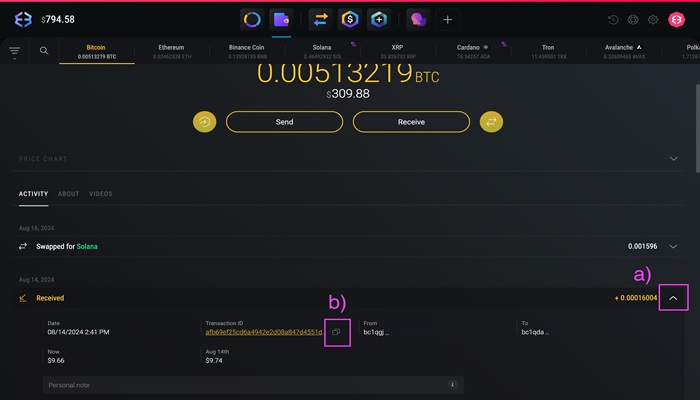Select the Solana asset tab
Image resolution: width=700 pixels, height=400 pixels.
click(322, 51)
